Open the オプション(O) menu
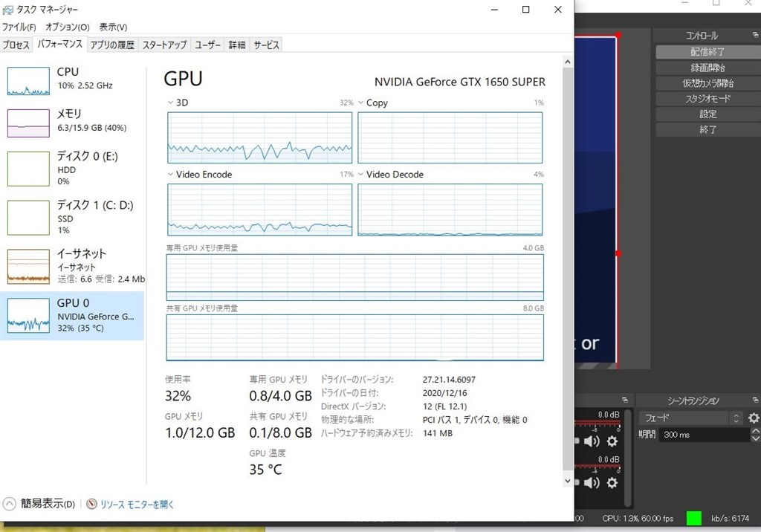The image size is (761, 532). tap(68, 27)
